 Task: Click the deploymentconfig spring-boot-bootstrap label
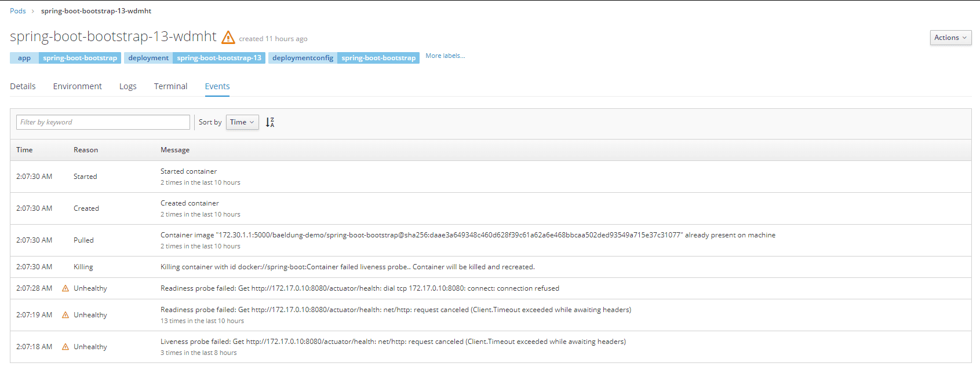pos(344,58)
